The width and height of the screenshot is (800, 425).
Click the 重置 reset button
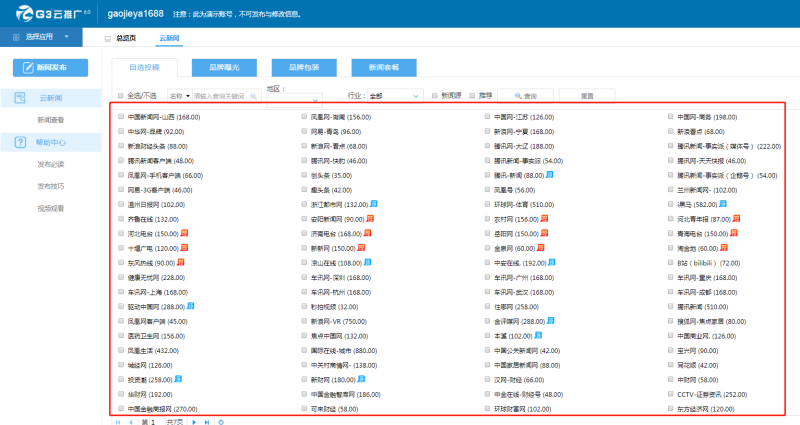587,96
